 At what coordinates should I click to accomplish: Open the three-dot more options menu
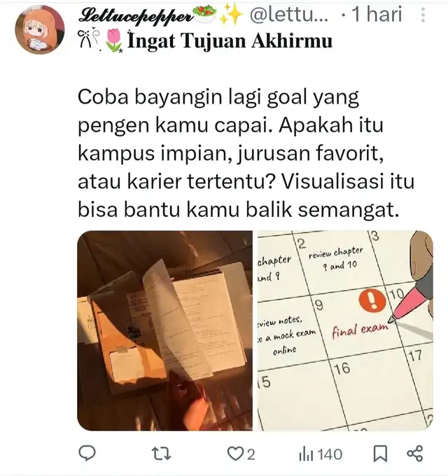click(x=423, y=15)
